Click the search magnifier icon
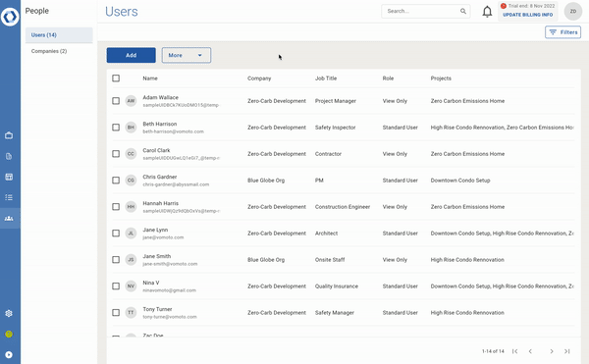589x364 pixels. tap(463, 11)
